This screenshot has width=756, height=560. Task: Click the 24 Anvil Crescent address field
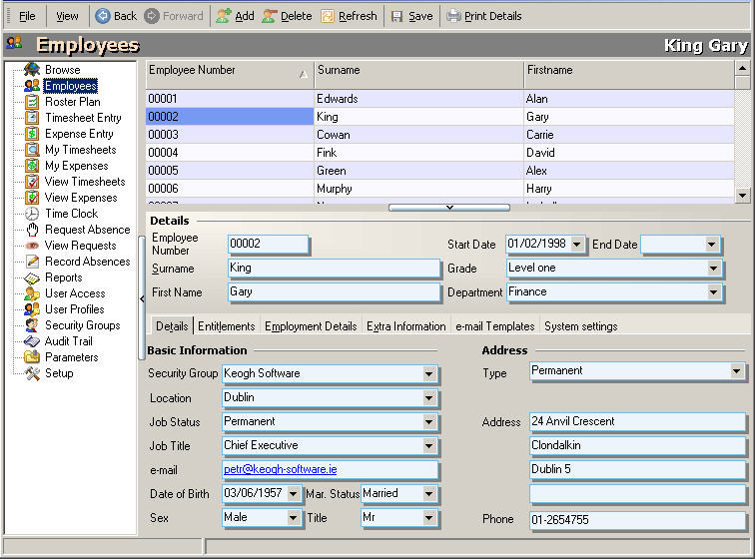click(637, 421)
